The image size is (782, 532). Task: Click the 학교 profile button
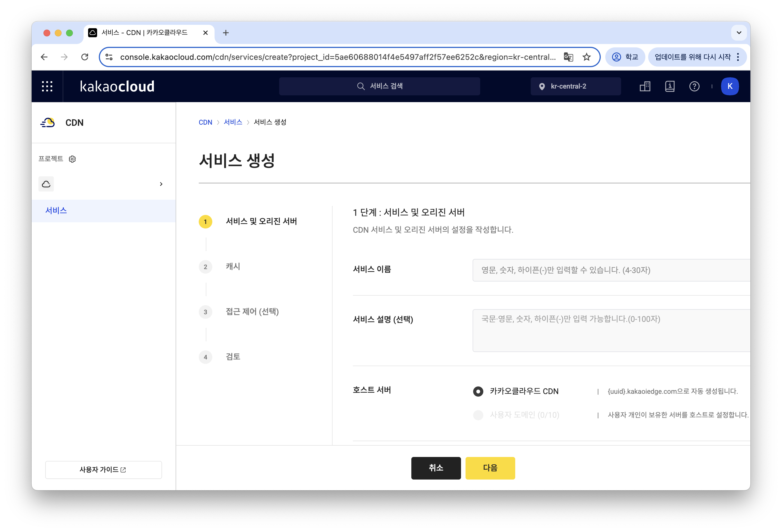click(x=625, y=57)
